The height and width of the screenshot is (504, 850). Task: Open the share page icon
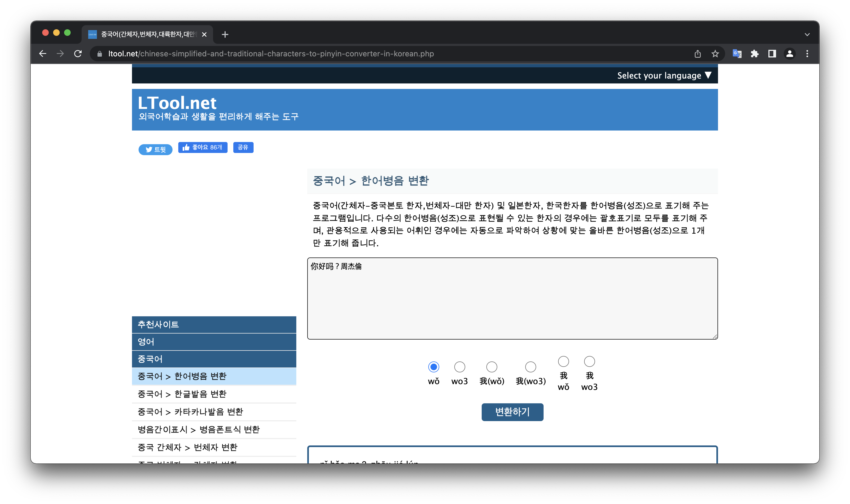point(697,54)
